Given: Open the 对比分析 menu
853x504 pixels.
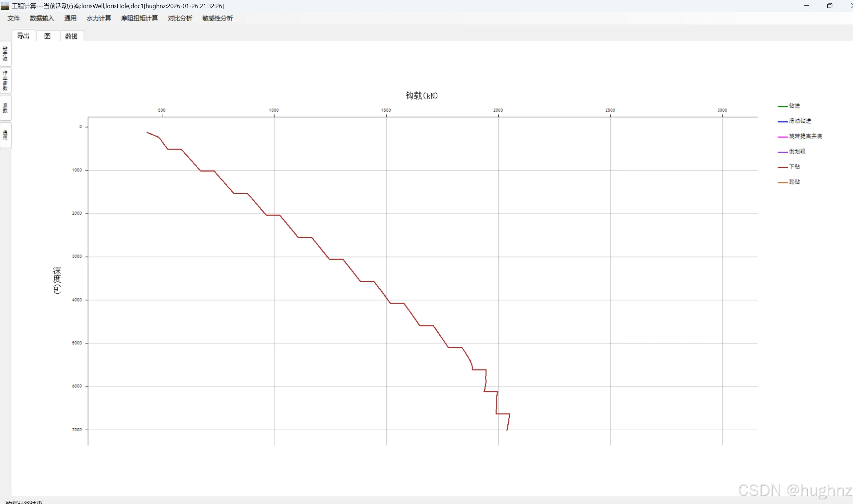Looking at the screenshot, I should point(180,18).
